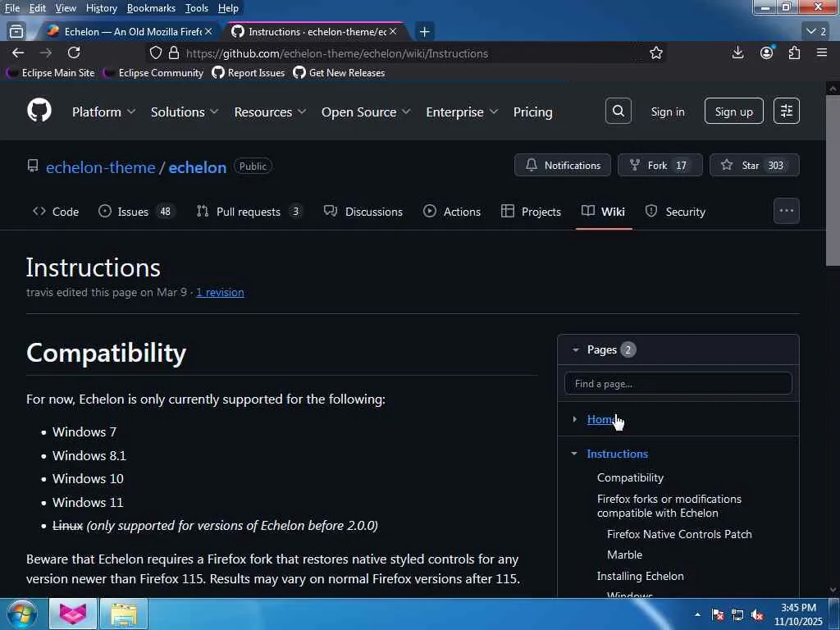
Task: Fork the repository with Fork button
Action: [660, 165]
